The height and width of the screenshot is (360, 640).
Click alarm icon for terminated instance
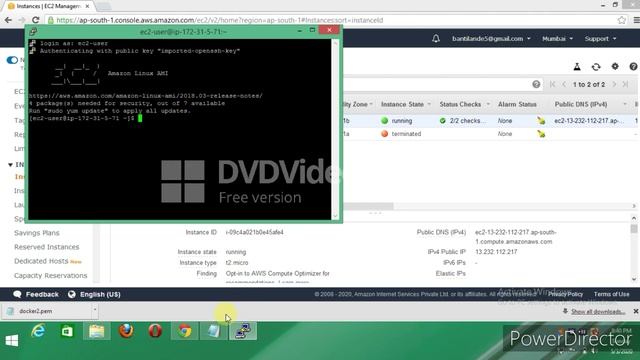[x=541, y=133]
